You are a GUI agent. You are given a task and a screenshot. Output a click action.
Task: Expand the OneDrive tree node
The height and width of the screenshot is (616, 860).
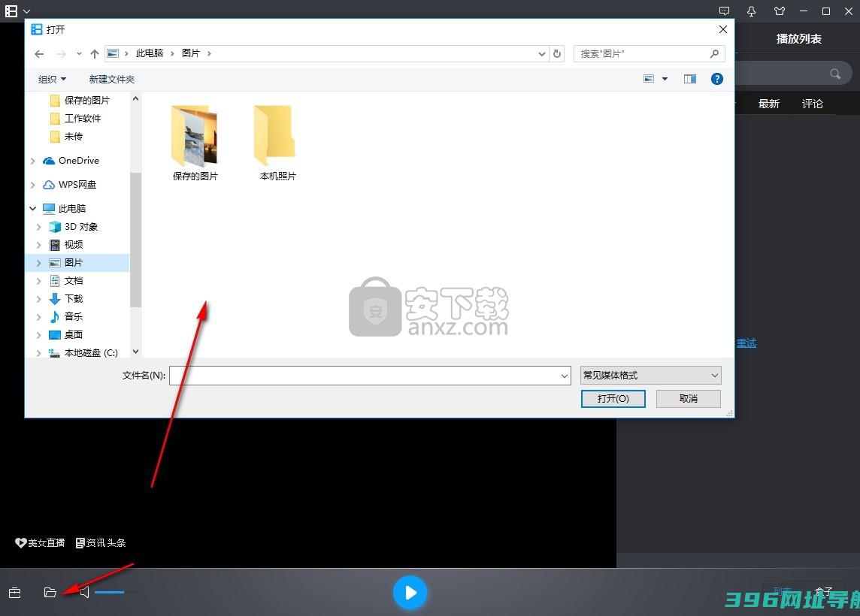tap(32, 161)
